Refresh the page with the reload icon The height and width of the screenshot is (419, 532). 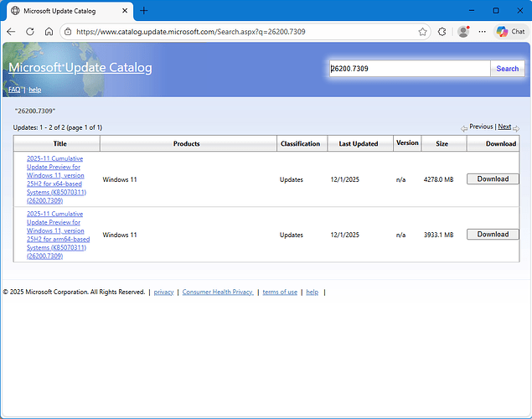pos(30,32)
